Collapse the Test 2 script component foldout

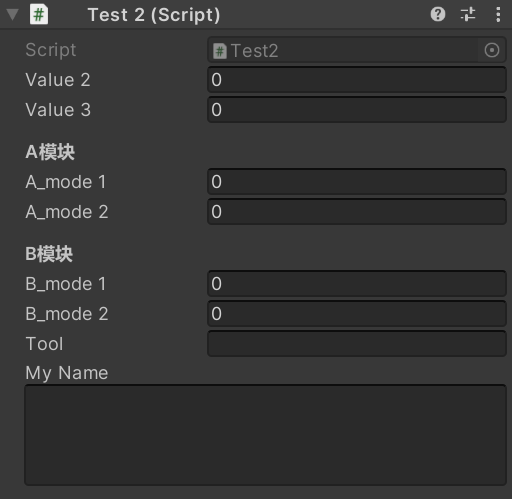(13, 15)
